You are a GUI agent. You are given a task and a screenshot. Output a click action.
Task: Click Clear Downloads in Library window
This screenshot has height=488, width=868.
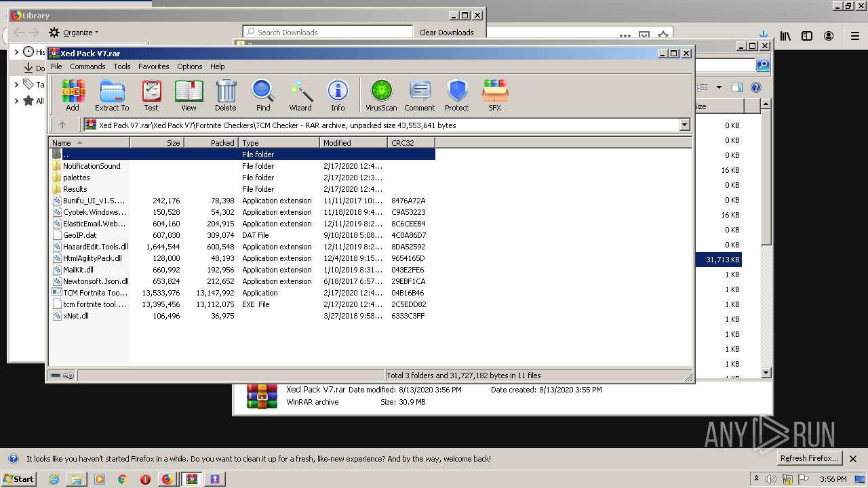click(x=446, y=32)
